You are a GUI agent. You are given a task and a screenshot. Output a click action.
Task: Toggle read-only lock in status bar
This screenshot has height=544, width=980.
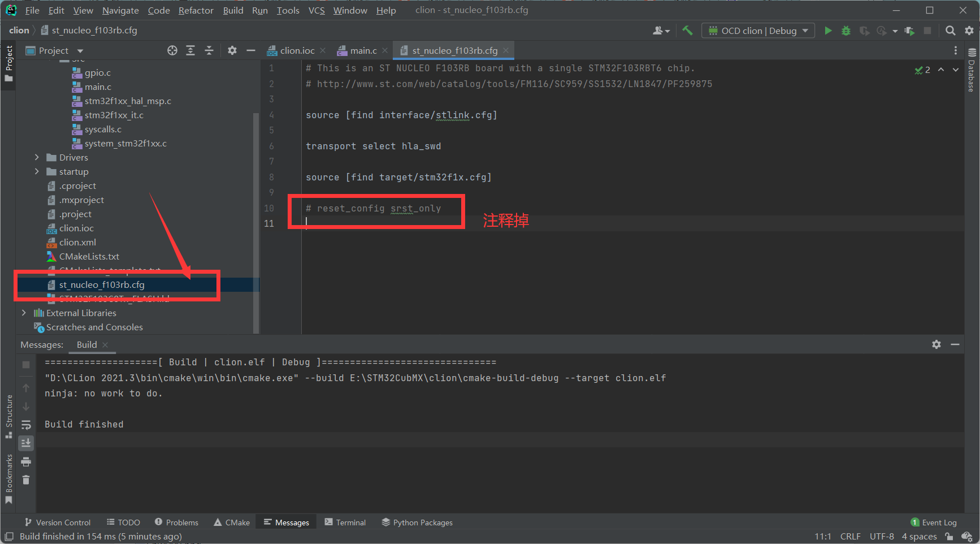tap(949, 537)
